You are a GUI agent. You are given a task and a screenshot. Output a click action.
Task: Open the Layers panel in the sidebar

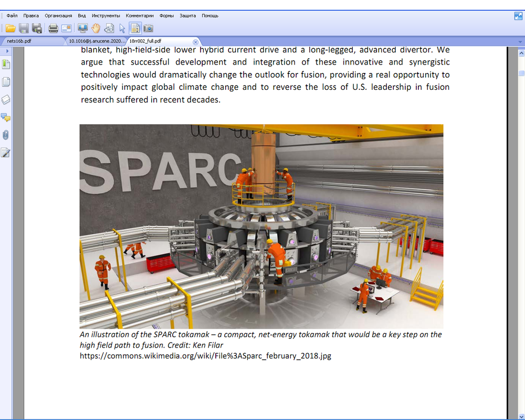(6, 100)
